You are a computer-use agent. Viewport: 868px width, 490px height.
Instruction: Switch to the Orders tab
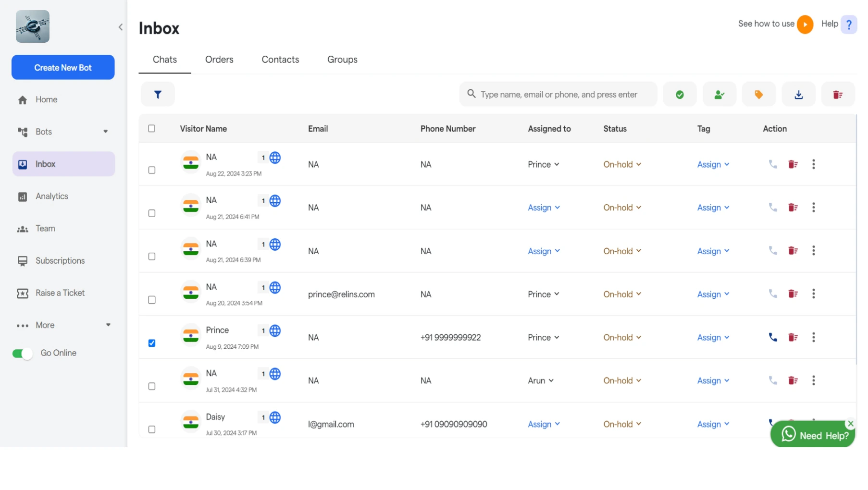[x=219, y=60]
